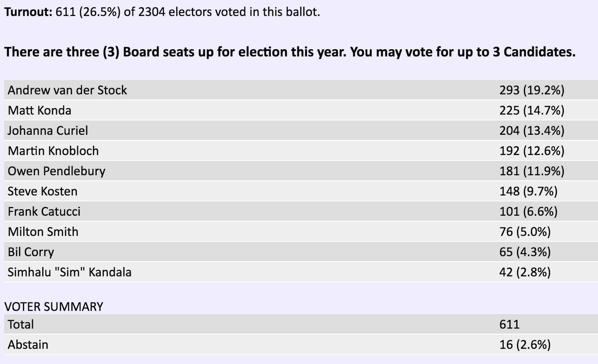Click the 293 (19.2%) vote count
Image resolution: width=598 pixels, height=364 pixels.
(531, 90)
